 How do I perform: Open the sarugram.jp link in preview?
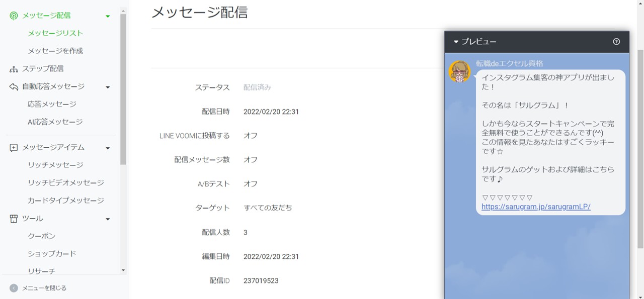coord(536,207)
